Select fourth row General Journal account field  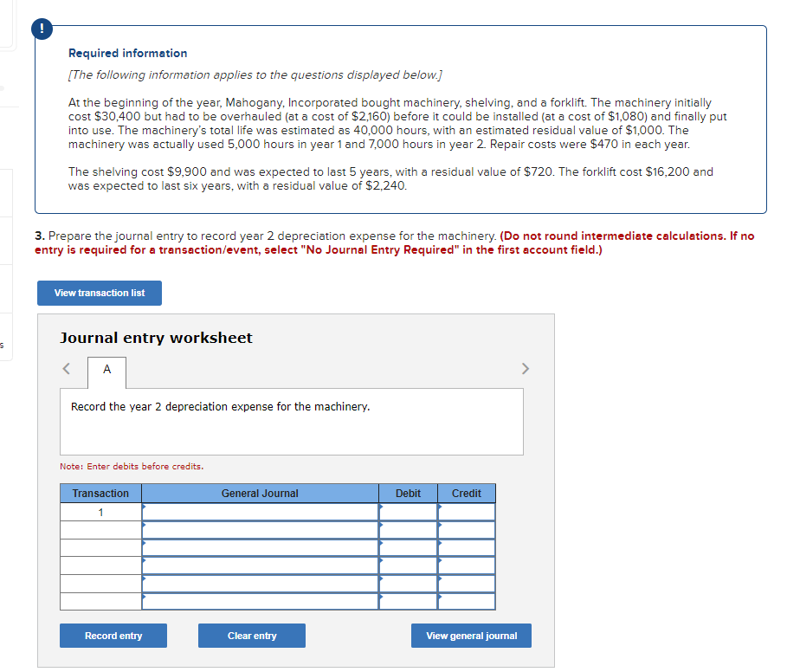pyautogui.click(x=260, y=565)
